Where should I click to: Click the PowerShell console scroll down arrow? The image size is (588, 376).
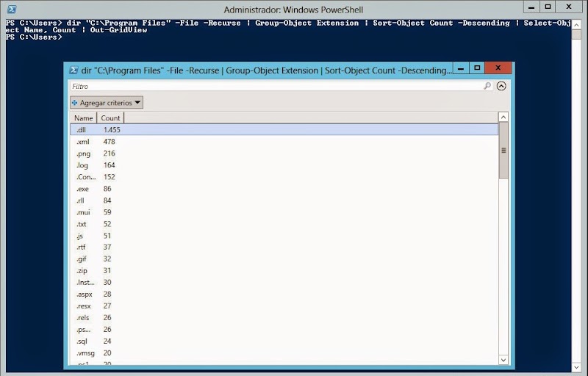(576, 367)
